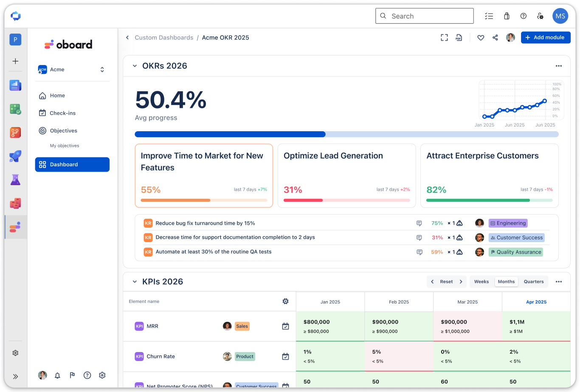The height and width of the screenshot is (392, 580).
Task: Go back with the breadcrumb chevron
Action: click(x=127, y=37)
